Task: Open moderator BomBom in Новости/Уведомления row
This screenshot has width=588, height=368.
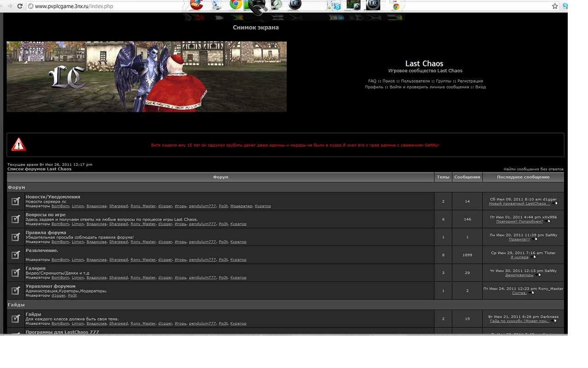Action: click(x=60, y=206)
